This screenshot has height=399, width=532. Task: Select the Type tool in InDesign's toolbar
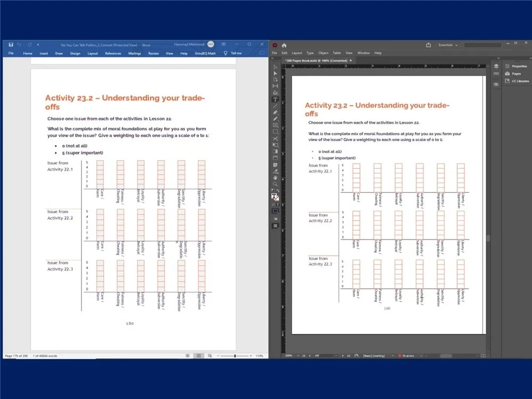(x=275, y=99)
